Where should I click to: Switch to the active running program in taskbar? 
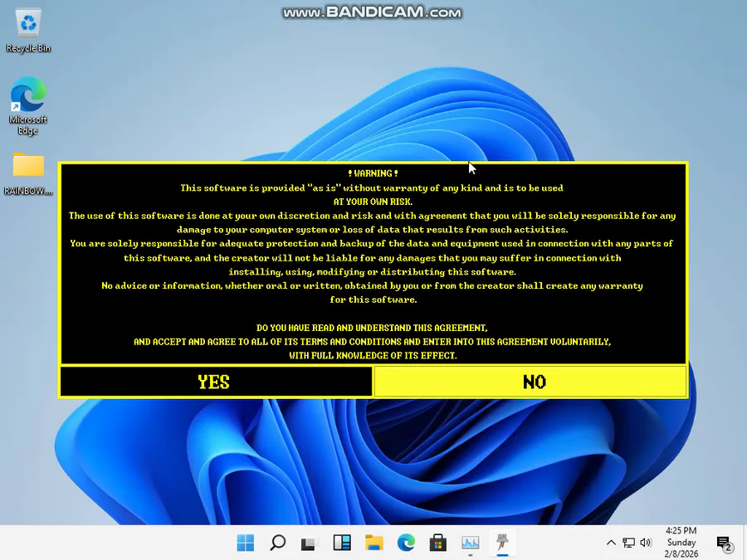pos(502,543)
